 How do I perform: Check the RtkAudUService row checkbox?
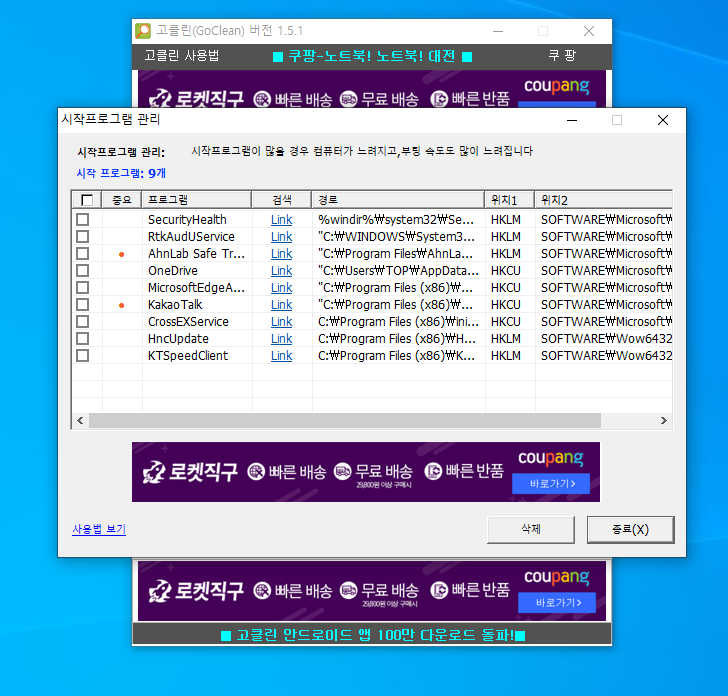(83, 237)
